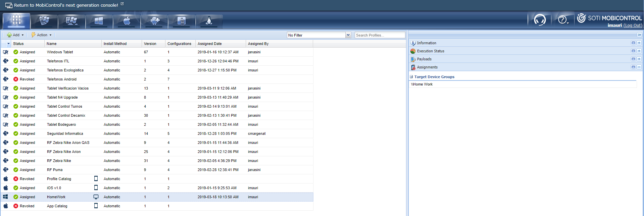644x216 pixels.
Task: Switch to the Windows Modern platform tab
Action: (x=99, y=21)
